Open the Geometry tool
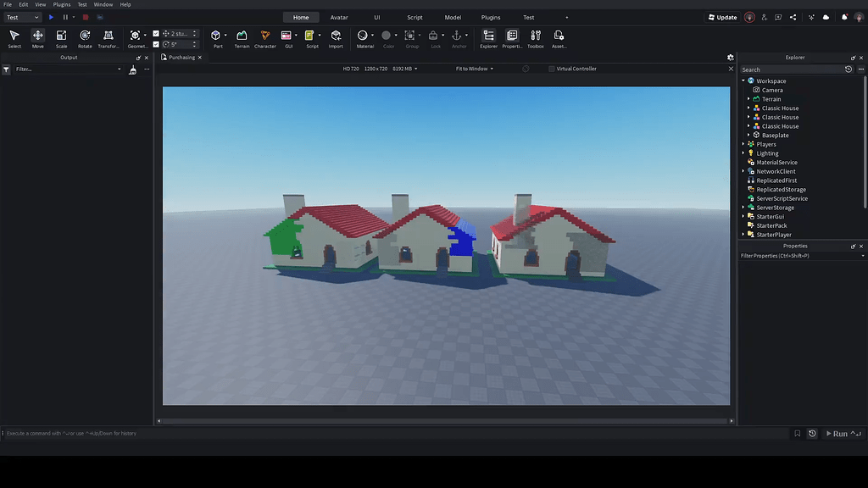The image size is (868, 488). [135, 39]
